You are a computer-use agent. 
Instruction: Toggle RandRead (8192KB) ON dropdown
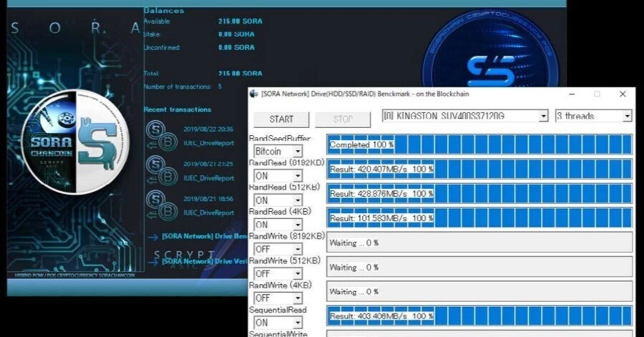pos(278,176)
